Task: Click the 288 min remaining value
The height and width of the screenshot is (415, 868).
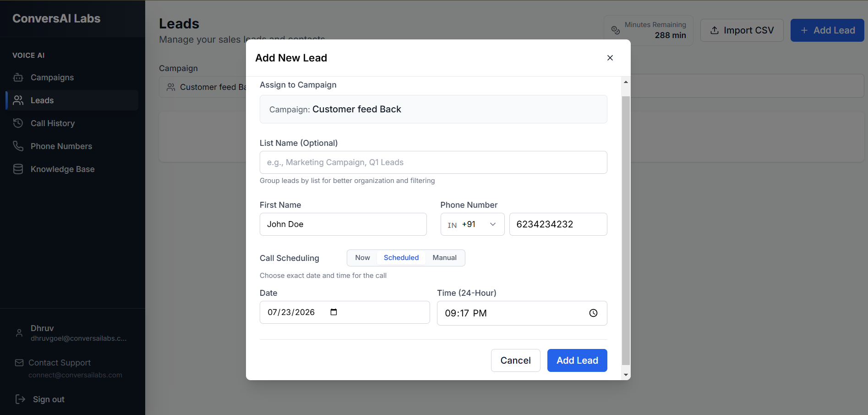Action: click(x=670, y=35)
